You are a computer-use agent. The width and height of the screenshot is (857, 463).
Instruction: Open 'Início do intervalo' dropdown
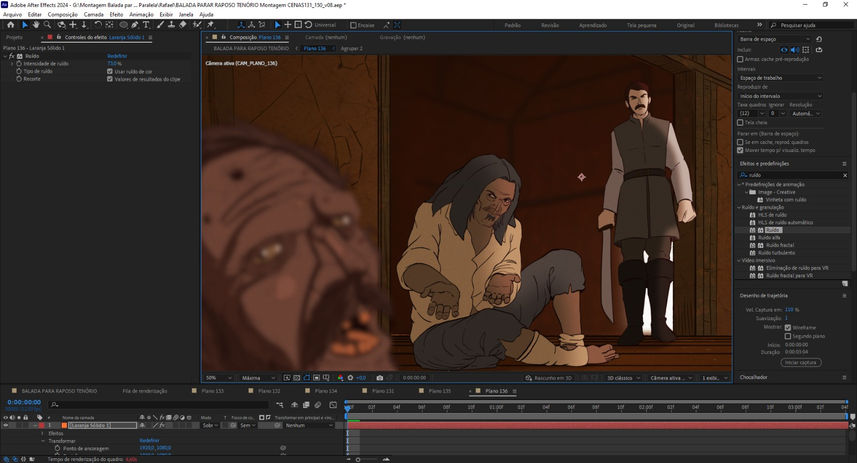[x=780, y=96]
